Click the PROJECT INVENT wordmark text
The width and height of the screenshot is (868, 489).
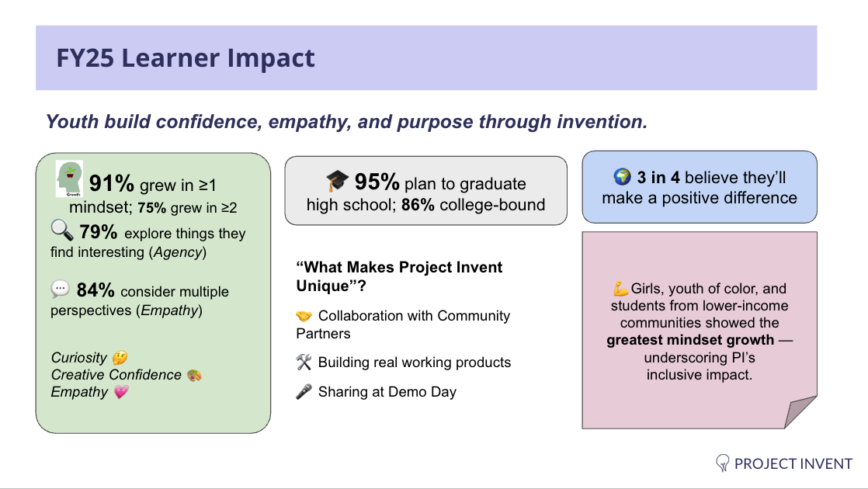793,463
